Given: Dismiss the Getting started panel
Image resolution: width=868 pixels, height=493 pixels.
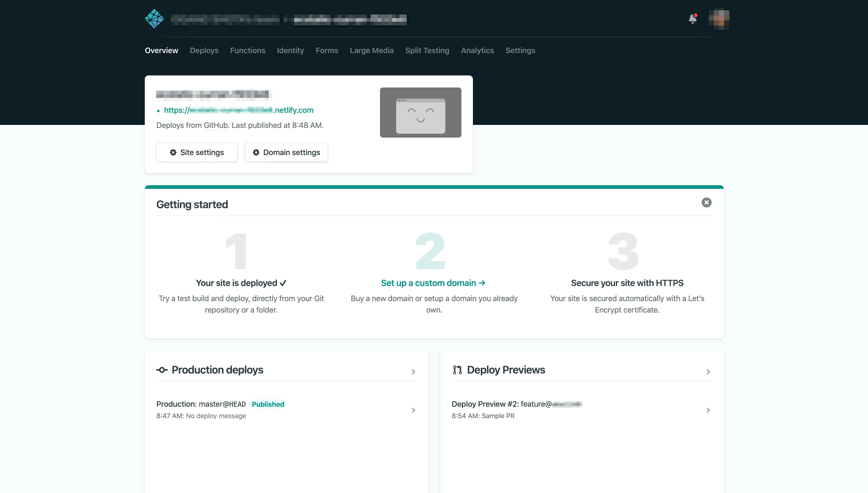Looking at the screenshot, I should [x=706, y=202].
